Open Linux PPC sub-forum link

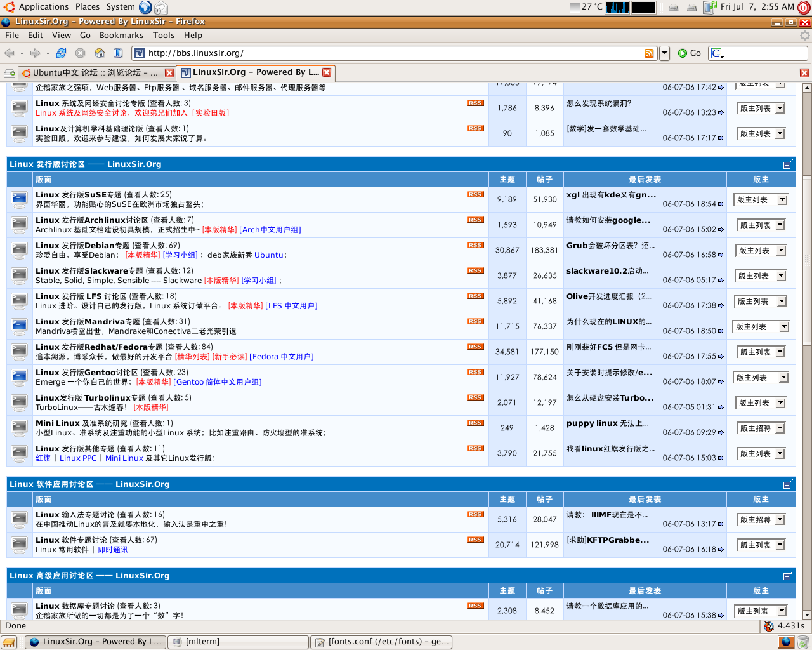click(x=78, y=458)
